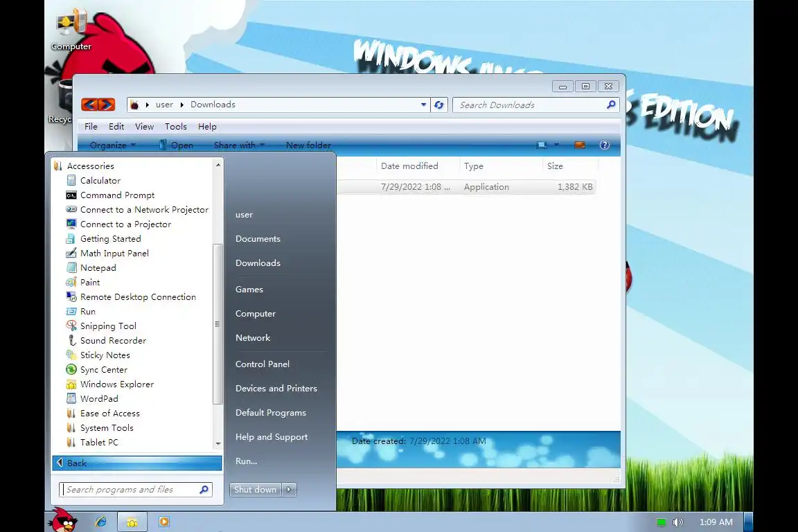The width and height of the screenshot is (798, 532).
Task: Open the address bar history dropdown
Action: pos(423,105)
